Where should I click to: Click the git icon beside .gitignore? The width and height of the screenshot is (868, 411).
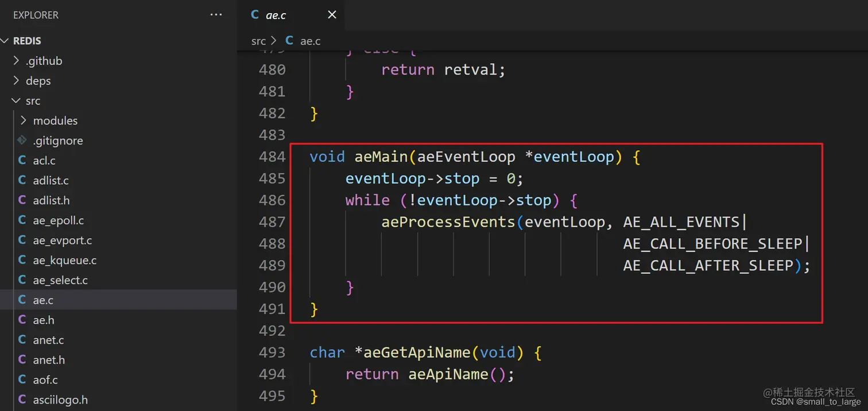tap(22, 140)
